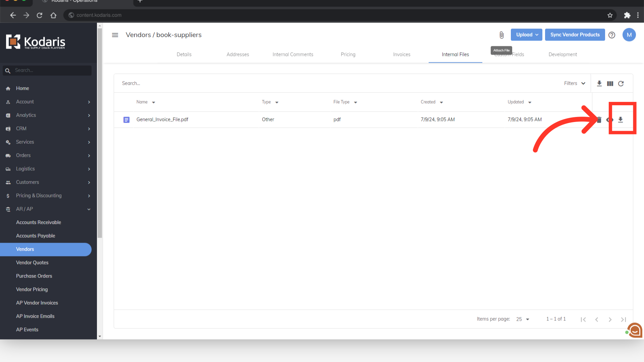
Task: Click the table export download icon
Action: point(599,83)
